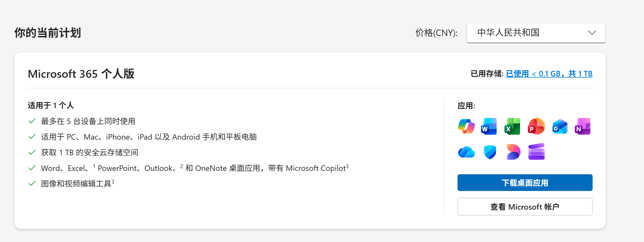Screen dimensions: 644x242
Task: Click the 应用: label
Action: (x=466, y=106)
